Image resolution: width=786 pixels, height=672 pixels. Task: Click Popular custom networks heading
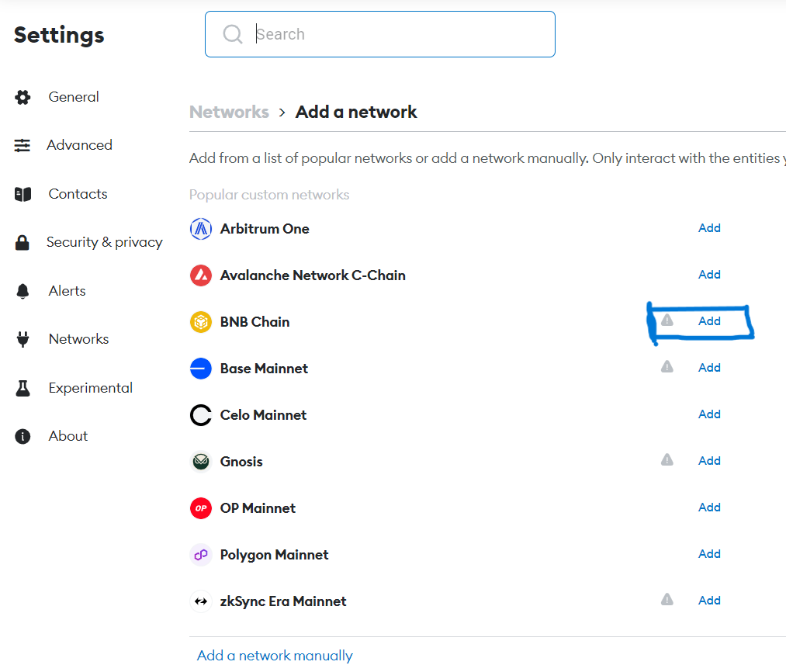pyautogui.click(x=269, y=195)
